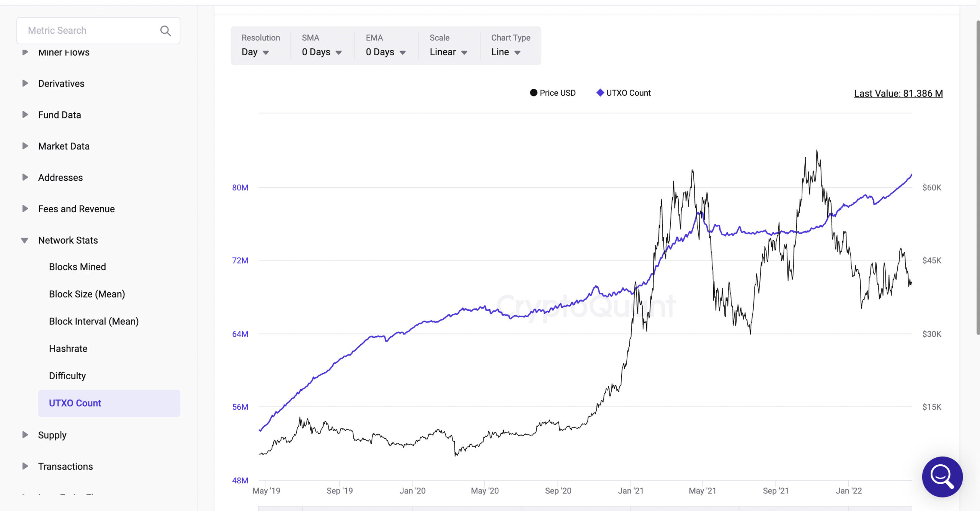Toggle the UTXO Count legend series
980x511 pixels.
pyautogui.click(x=624, y=93)
